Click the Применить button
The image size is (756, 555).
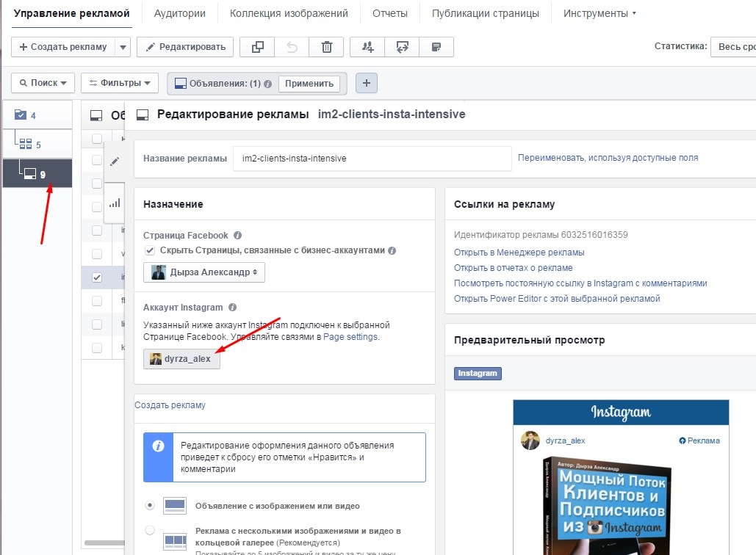pyautogui.click(x=309, y=83)
